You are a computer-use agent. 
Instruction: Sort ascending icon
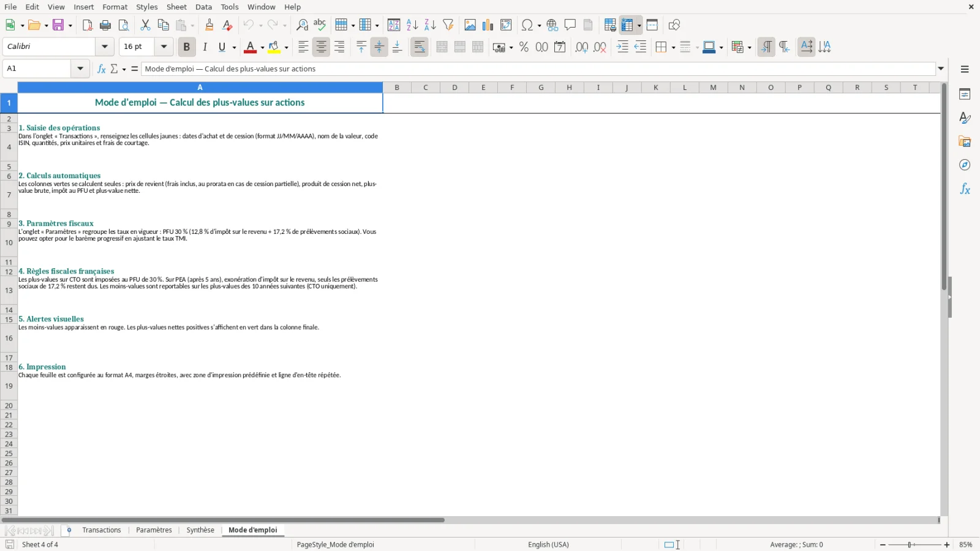(x=412, y=25)
